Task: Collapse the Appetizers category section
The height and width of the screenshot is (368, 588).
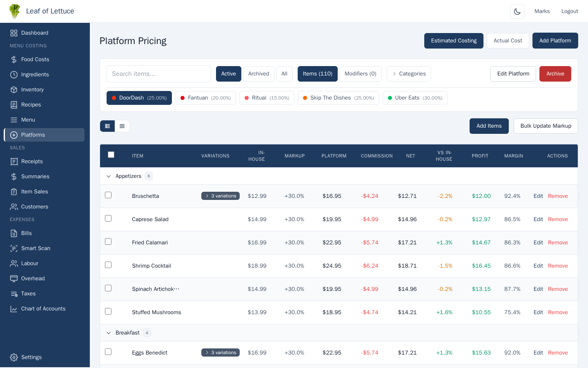Action: point(109,176)
